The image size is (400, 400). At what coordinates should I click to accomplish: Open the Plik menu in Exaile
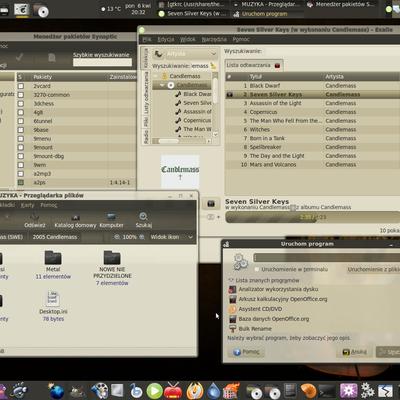pyautogui.click(x=147, y=39)
